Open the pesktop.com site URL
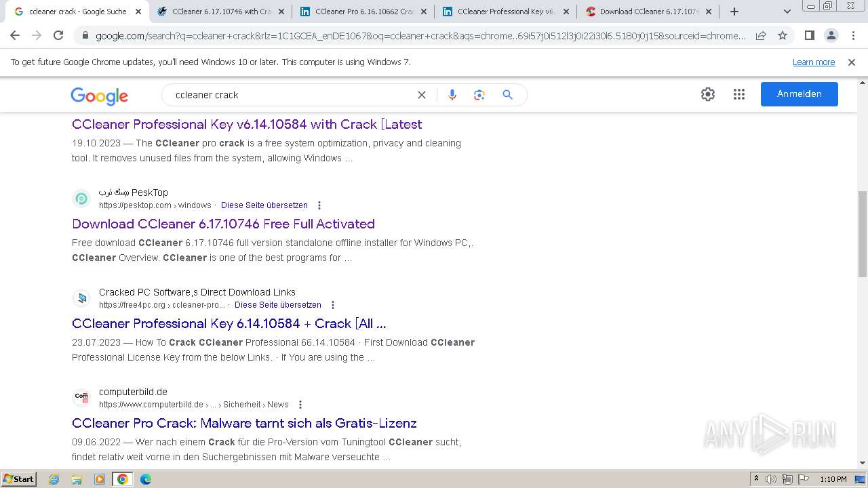This screenshot has height=488, width=868. pos(155,205)
